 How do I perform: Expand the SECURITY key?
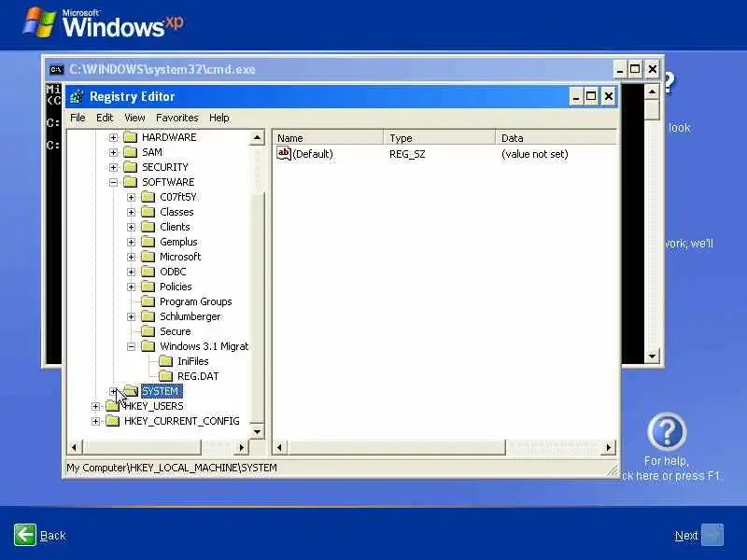[113, 167]
